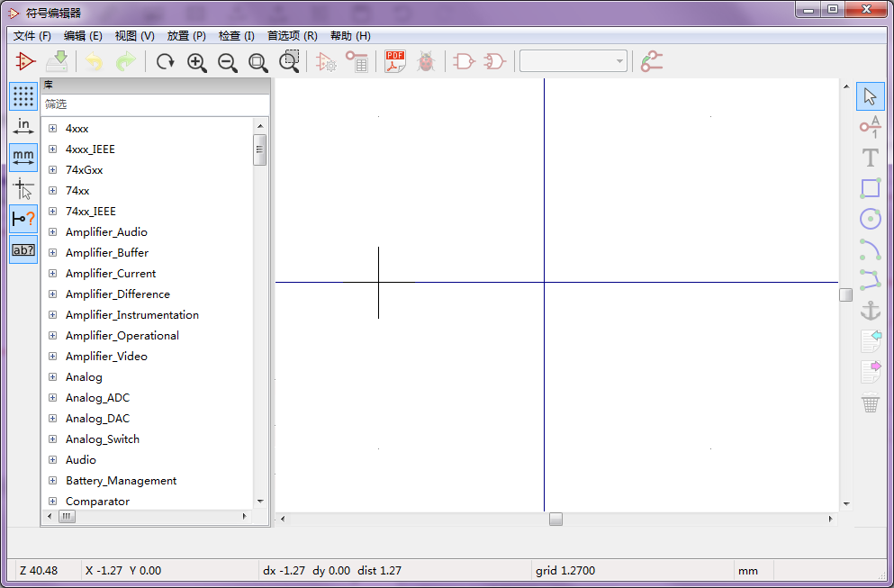The height and width of the screenshot is (588, 894).
Task: Expand the Amplifier_Audio library
Action: pos(52,232)
